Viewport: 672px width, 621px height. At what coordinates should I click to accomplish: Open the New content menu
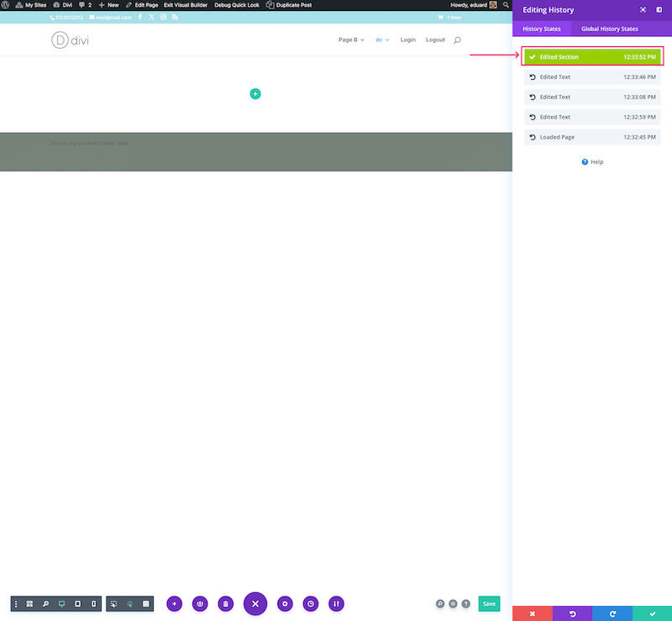[109, 5]
